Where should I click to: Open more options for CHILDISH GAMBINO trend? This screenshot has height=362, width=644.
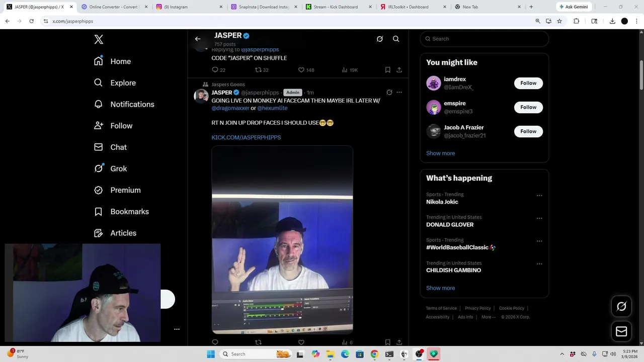pyautogui.click(x=539, y=264)
